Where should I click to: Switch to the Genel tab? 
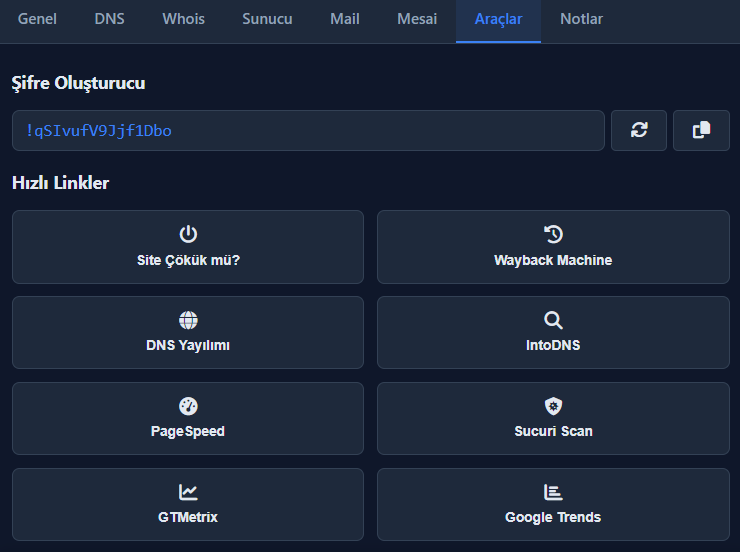coord(37,19)
